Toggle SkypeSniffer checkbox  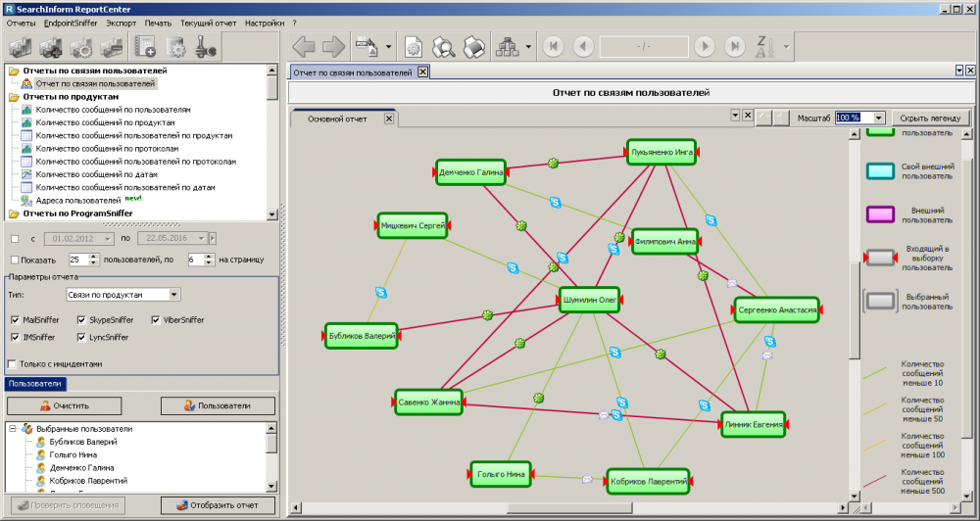tap(81, 320)
